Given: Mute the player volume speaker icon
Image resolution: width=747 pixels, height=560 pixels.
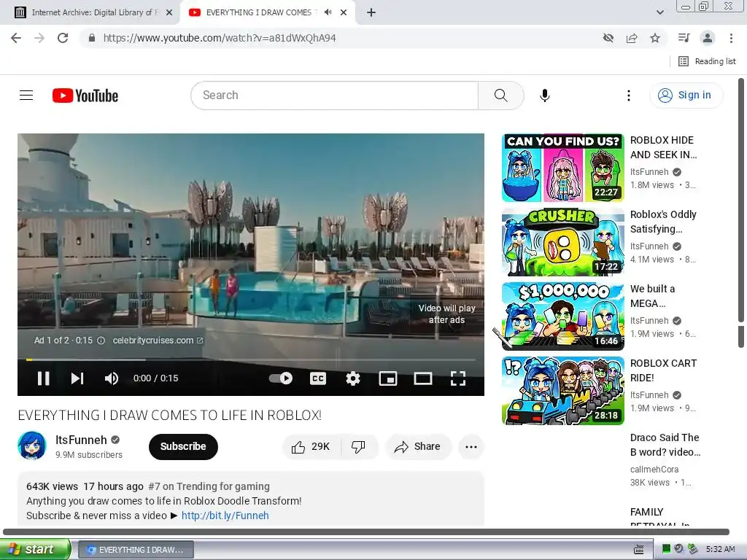Looking at the screenshot, I should [112, 378].
